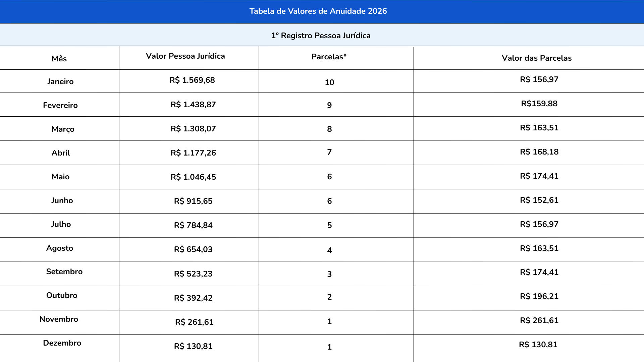Screen dimensions: 644x362
Task: Click installment value R$ 196,21 for Outubro
Action: (539, 296)
